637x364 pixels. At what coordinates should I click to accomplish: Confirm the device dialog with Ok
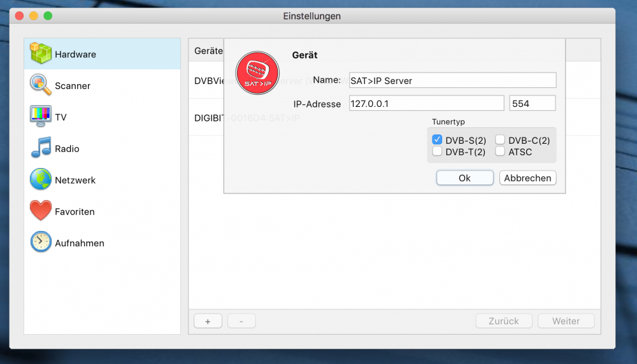pyautogui.click(x=464, y=178)
